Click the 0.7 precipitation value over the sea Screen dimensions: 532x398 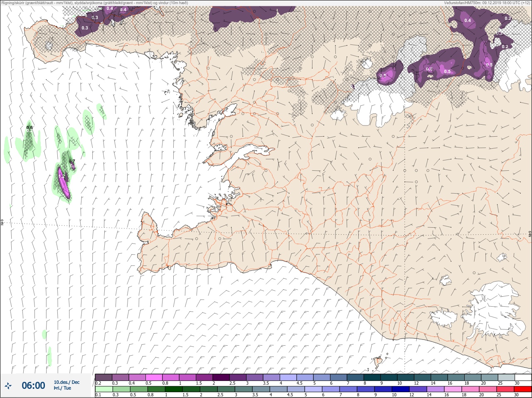72,162
